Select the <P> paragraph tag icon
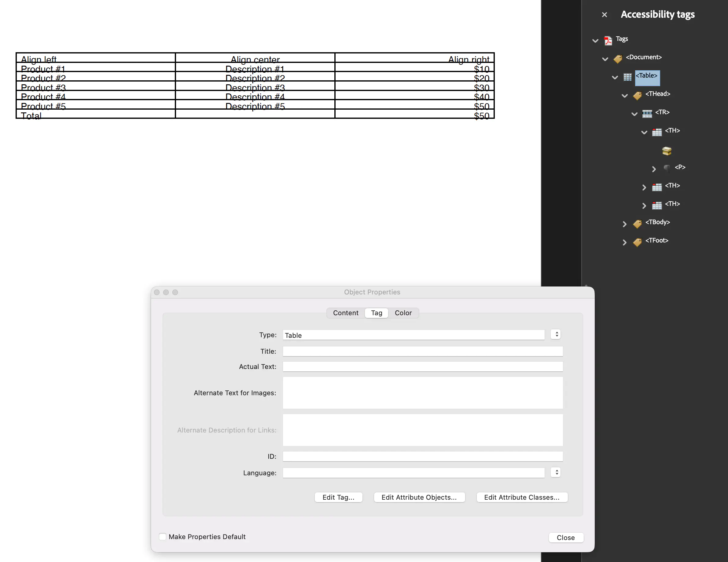 click(x=667, y=169)
